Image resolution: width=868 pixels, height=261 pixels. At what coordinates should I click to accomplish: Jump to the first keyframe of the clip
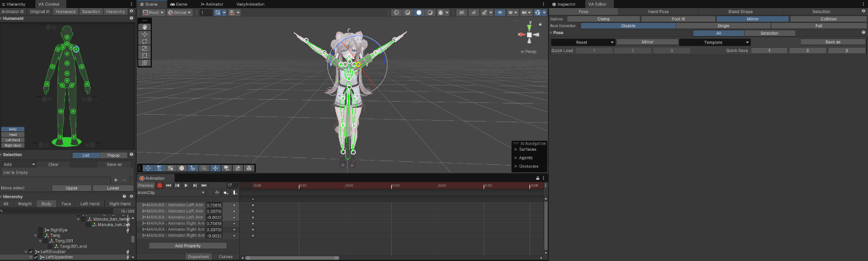pyautogui.click(x=168, y=185)
